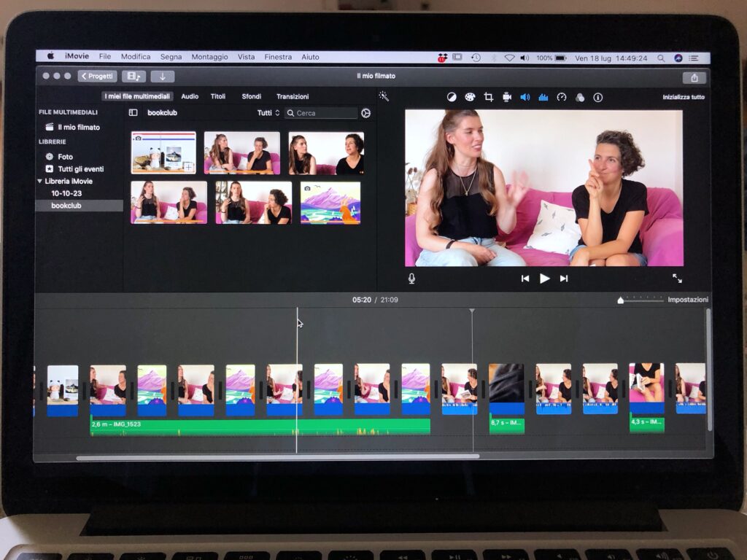The image size is (747, 560).
Task: Click the voiceover microphone icon
Action: click(411, 279)
